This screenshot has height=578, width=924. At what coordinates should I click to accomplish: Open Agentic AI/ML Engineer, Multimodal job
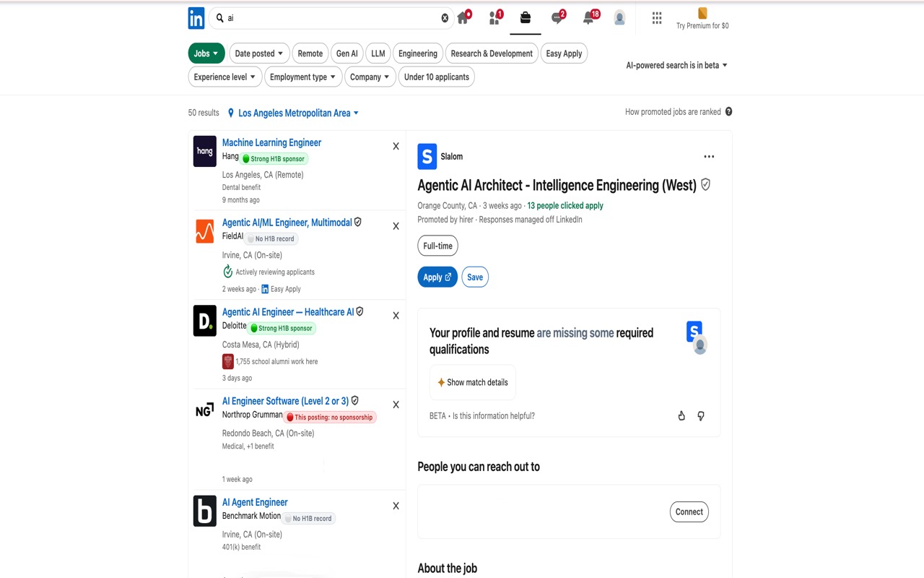(287, 223)
